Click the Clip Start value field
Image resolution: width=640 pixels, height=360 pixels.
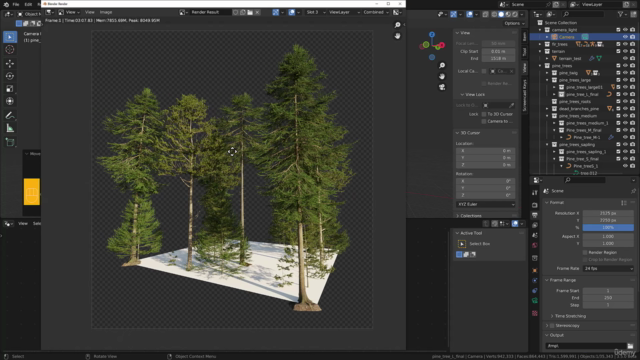coord(498,51)
